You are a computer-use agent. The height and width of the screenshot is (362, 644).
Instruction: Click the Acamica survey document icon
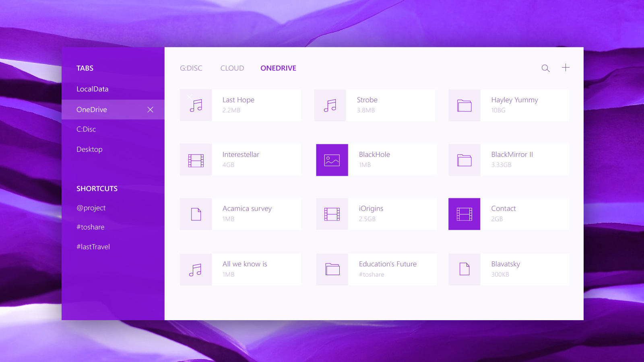(x=196, y=214)
